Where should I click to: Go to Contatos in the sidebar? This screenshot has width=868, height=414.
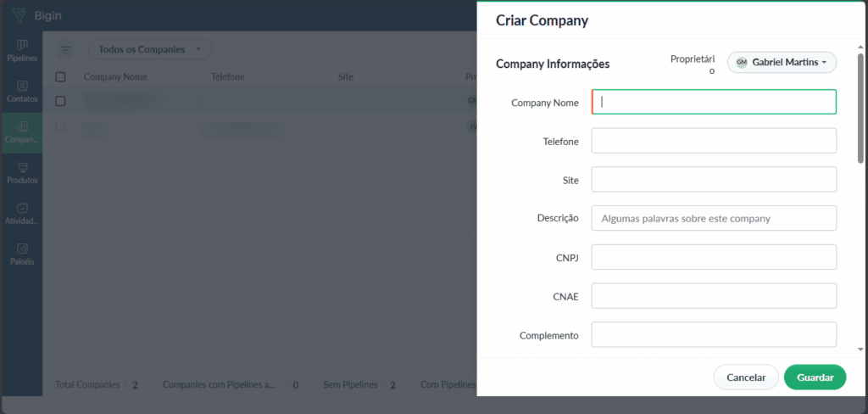[22, 91]
